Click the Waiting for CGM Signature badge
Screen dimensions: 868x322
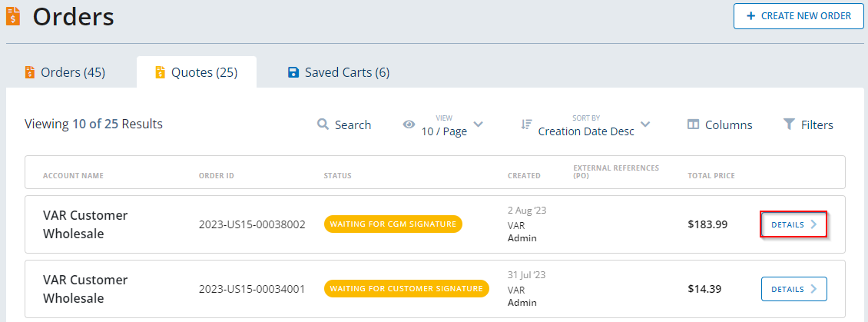393,224
